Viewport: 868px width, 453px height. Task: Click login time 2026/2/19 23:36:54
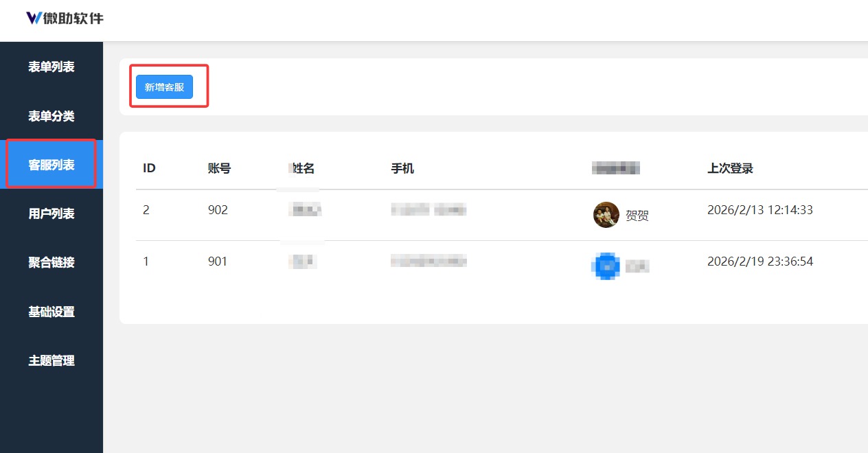pyautogui.click(x=759, y=262)
